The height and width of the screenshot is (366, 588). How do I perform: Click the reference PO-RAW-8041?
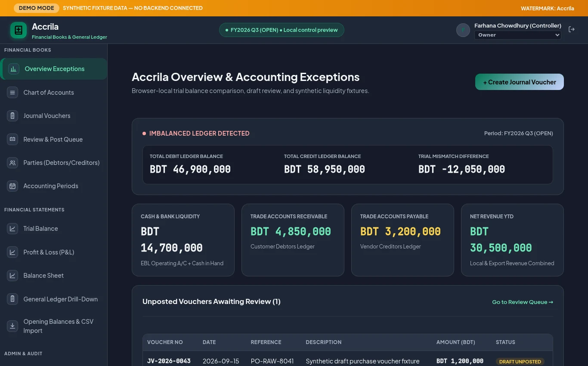click(272, 361)
